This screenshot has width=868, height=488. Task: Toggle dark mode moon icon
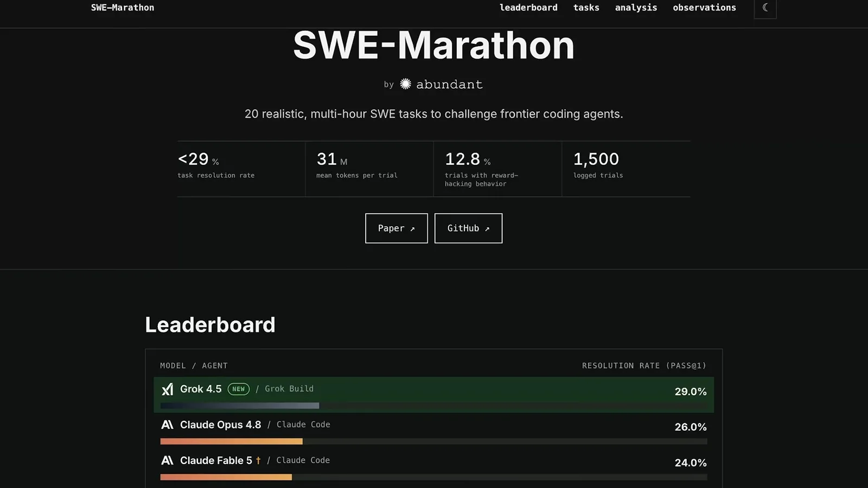tap(765, 8)
